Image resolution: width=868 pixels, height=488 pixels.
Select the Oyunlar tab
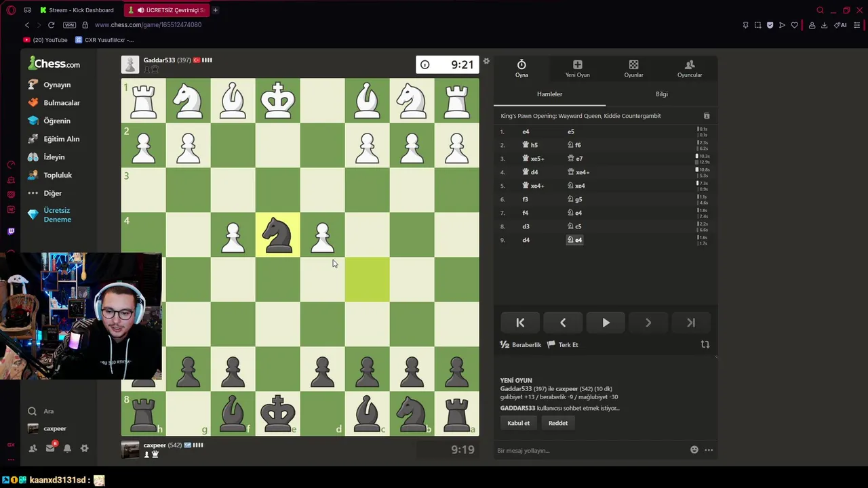[633, 68]
